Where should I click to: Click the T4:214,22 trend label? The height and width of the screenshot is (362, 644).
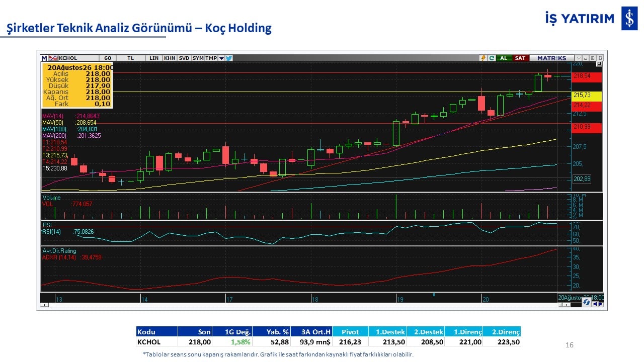tap(55, 162)
